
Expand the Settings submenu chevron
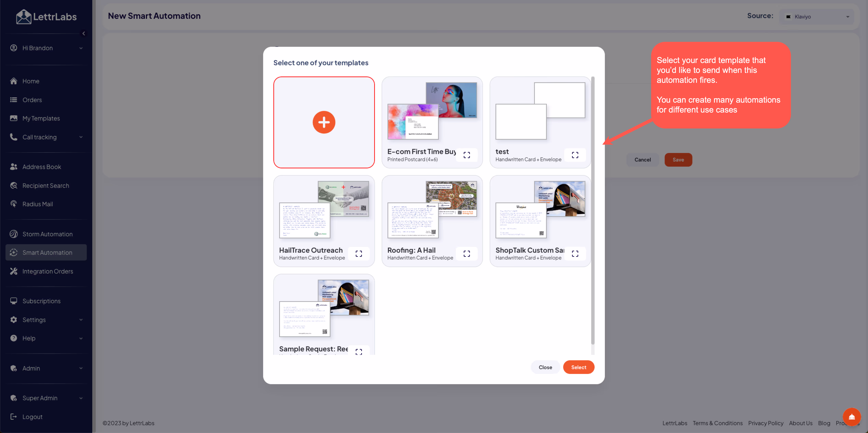click(81, 320)
